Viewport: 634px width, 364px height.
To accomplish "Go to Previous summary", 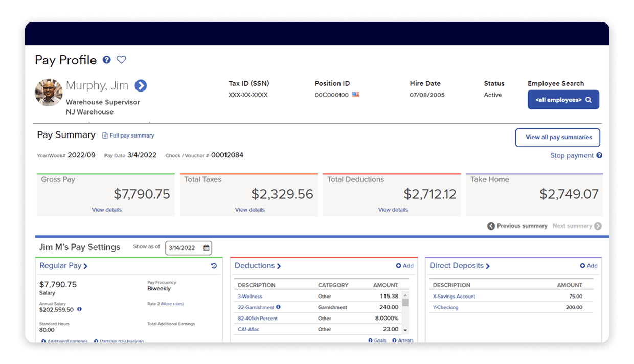I will point(517,226).
